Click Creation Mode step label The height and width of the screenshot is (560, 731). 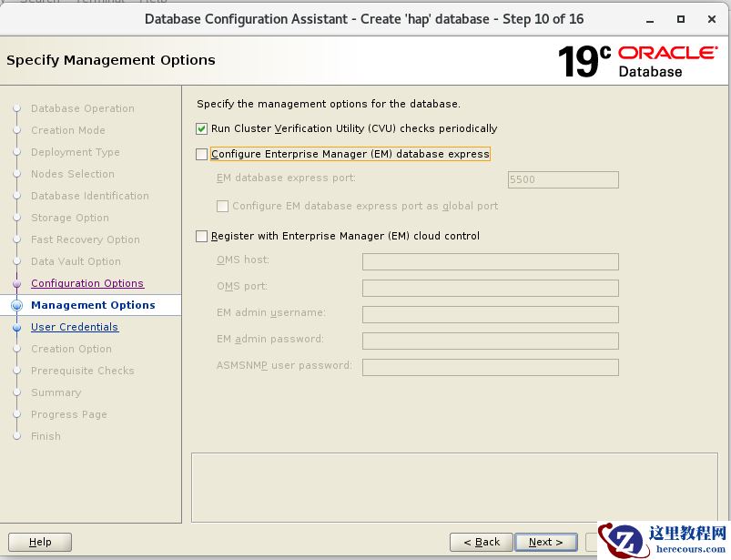pyautogui.click(x=68, y=130)
